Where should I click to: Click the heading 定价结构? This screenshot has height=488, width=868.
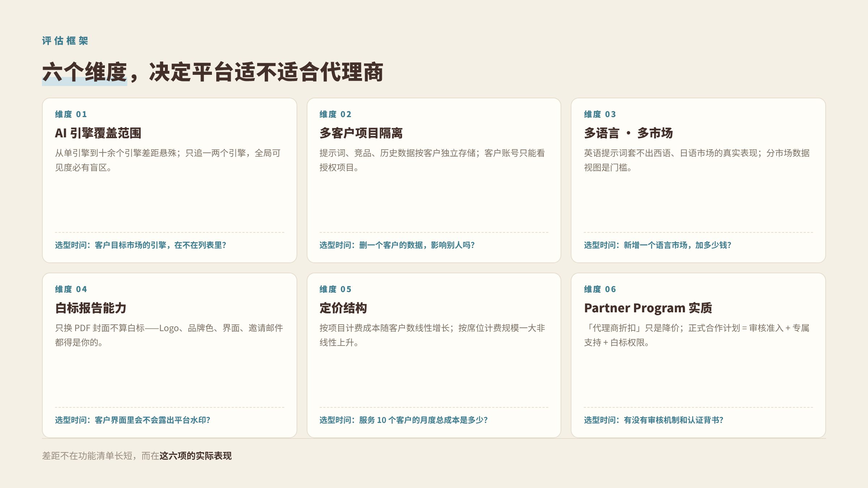(x=343, y=308)
